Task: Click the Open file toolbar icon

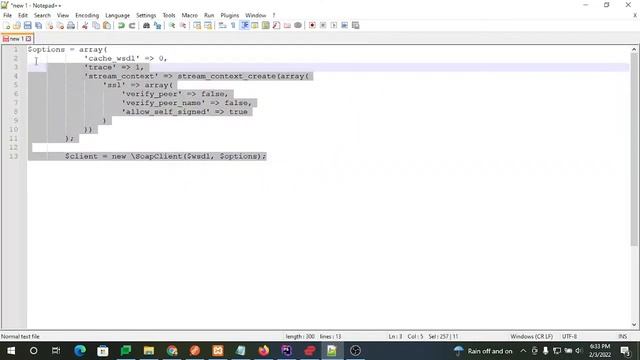Action: coord(17,25)
